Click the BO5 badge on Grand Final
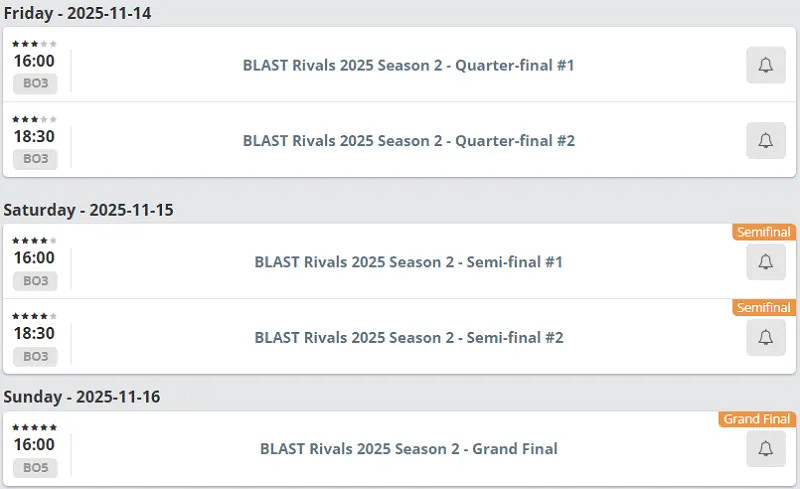800x489 pixels. coord(35,467)
